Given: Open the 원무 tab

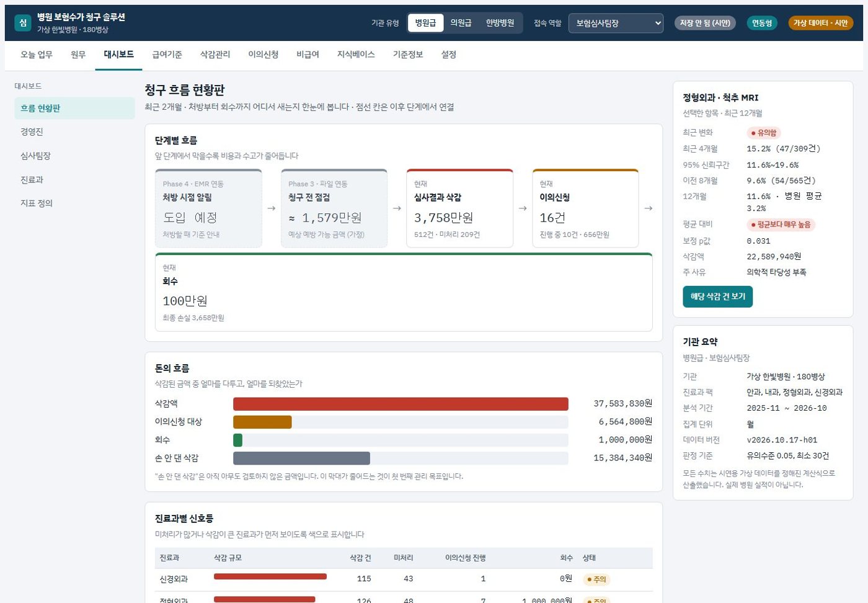Looking at the screenshot, I should click(x=78, y=55).
